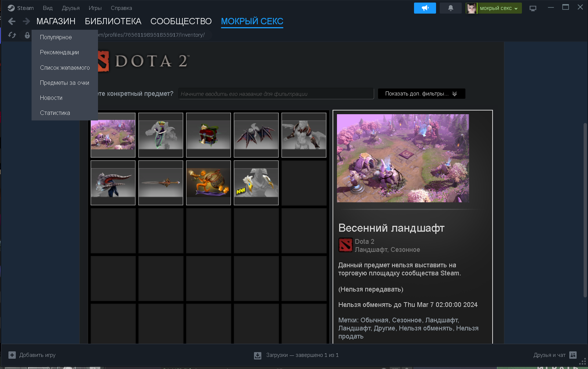
Task: Switch to Big Picture mode icon
Action: [x=533, y=8]
